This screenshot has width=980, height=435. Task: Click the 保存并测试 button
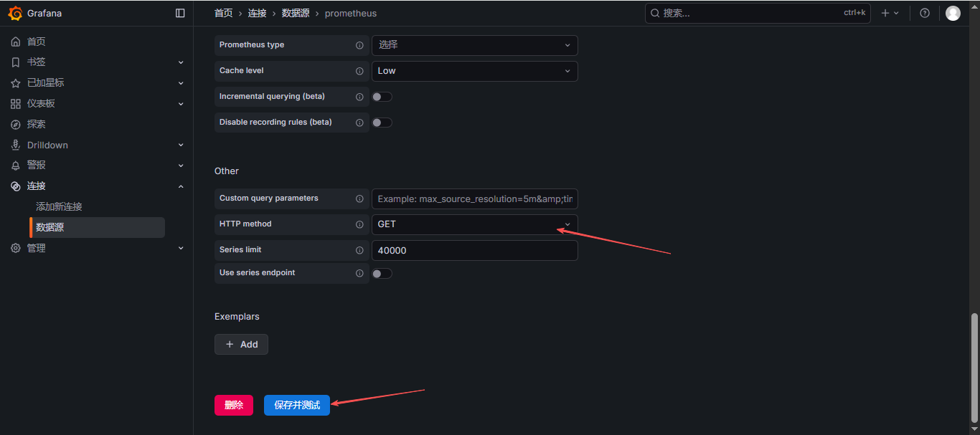297,405
